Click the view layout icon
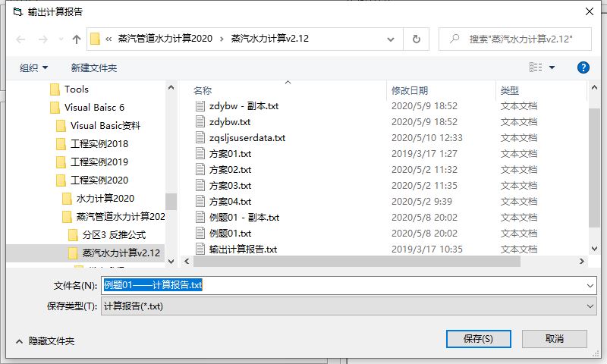The image size is (607, 364). [536, 67]
